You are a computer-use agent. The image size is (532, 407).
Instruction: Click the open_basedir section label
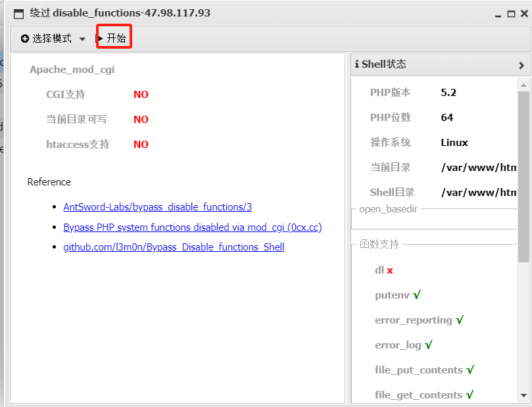click(388, 209)
